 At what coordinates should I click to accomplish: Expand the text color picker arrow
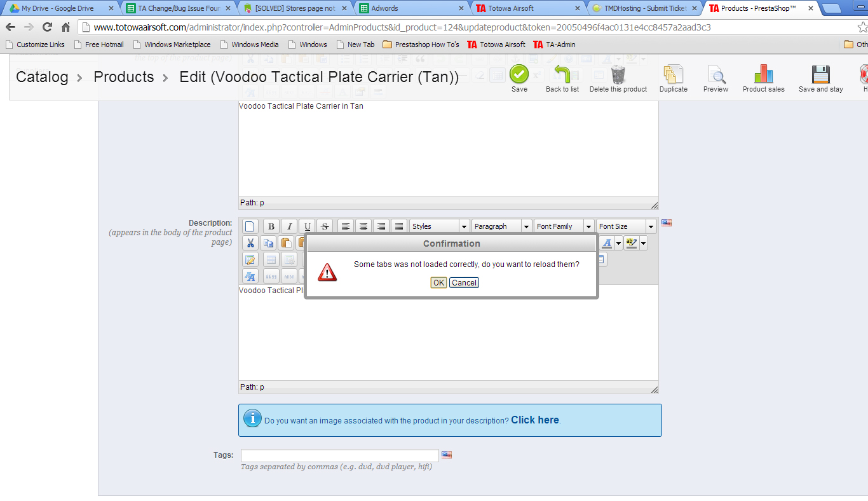619,243
